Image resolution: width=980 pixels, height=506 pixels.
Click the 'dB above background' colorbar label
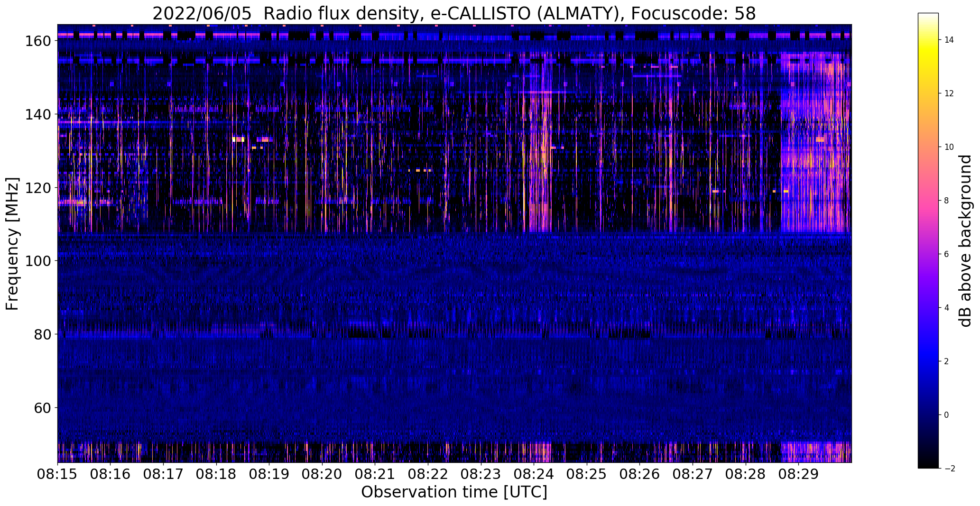965,241
